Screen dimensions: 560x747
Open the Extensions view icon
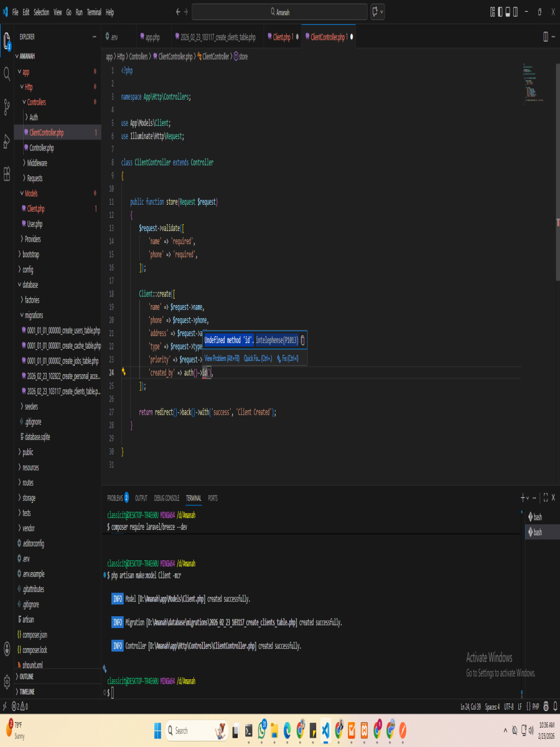click(7, 174)
